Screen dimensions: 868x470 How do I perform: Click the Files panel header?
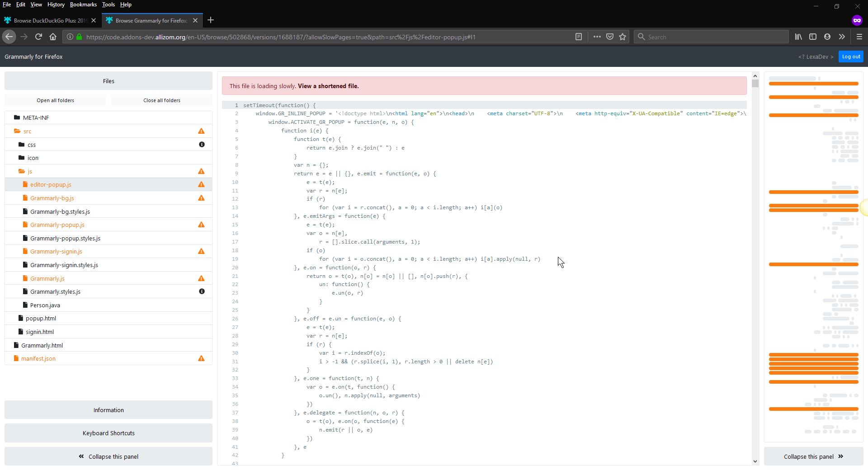[x=108, y=81]
